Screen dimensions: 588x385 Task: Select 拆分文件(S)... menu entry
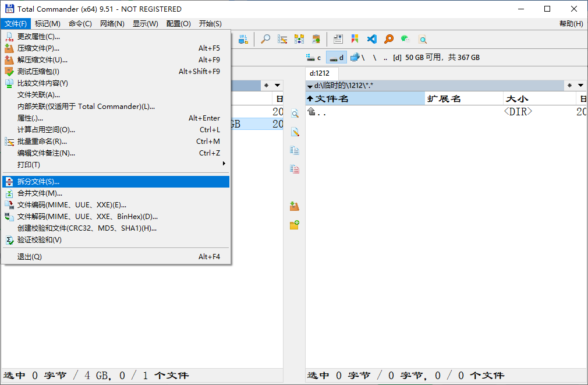pyautogui.click(x=116, y=182)
